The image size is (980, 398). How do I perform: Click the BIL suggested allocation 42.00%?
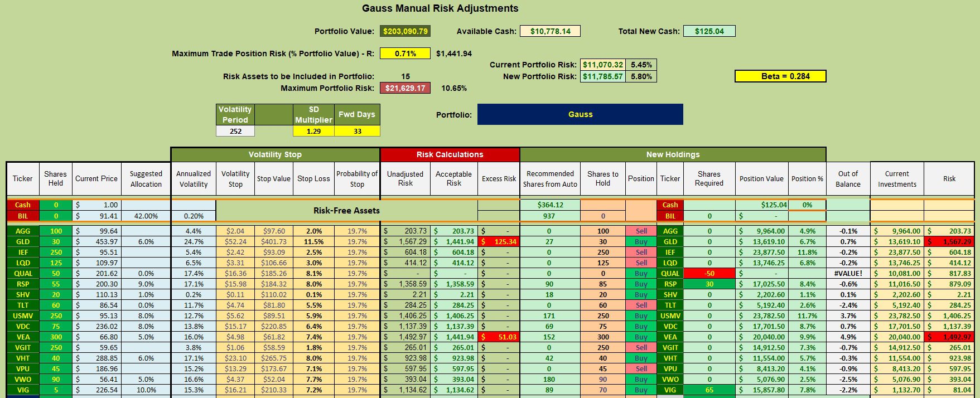pyautogui.click(x=146, y=216)
